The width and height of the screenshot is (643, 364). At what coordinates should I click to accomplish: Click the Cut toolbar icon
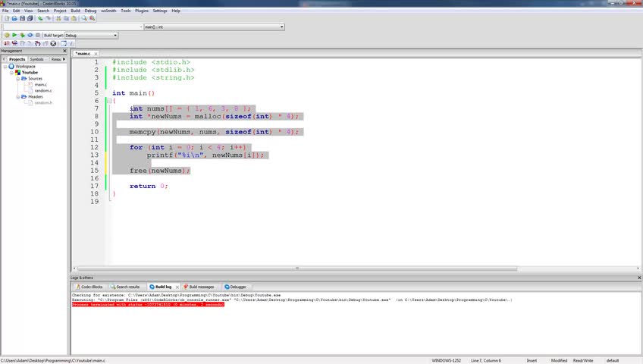[58, 18]
